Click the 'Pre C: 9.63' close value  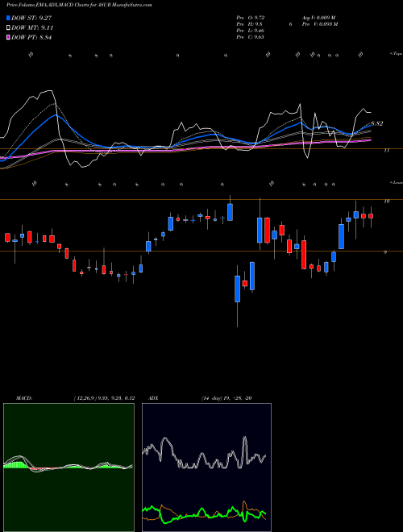click(x=251, y=37)
